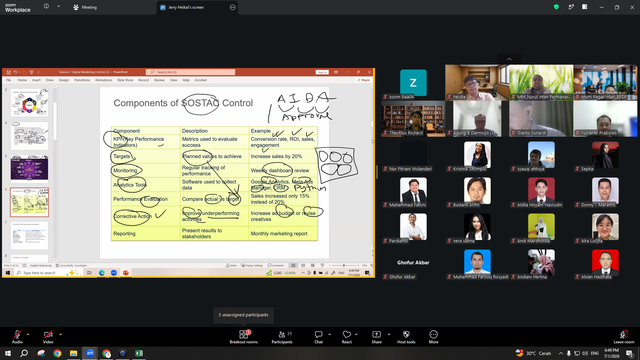
Task: Click the PowerPoint search box in the shared screen
Action: (x=190, y=72)
